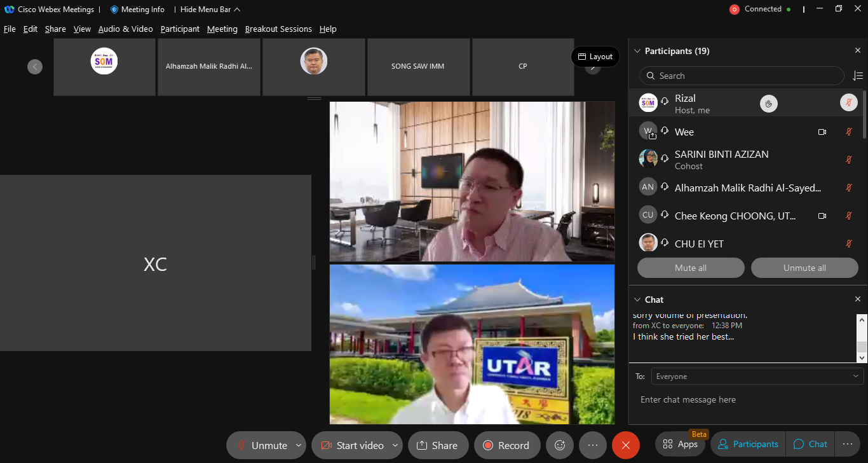Open the reactions smiley icon
868x463 pixels.
tap(560, 445)
